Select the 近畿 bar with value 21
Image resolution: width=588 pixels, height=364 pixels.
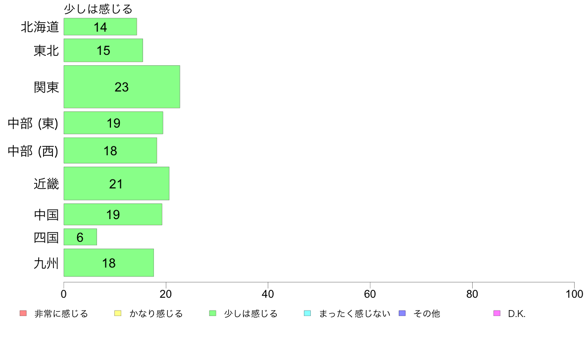tap(116, 183)
